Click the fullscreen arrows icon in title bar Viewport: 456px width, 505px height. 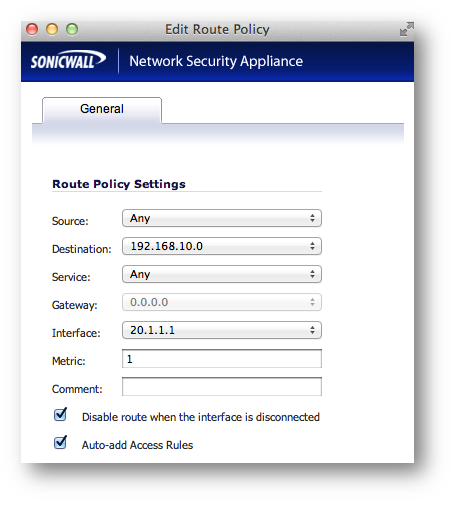pyautogui.click(x=407, y=29)
